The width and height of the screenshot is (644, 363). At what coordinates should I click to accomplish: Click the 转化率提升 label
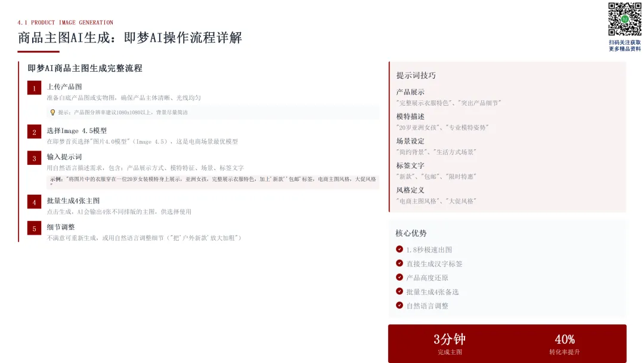(x=565, y=352)
